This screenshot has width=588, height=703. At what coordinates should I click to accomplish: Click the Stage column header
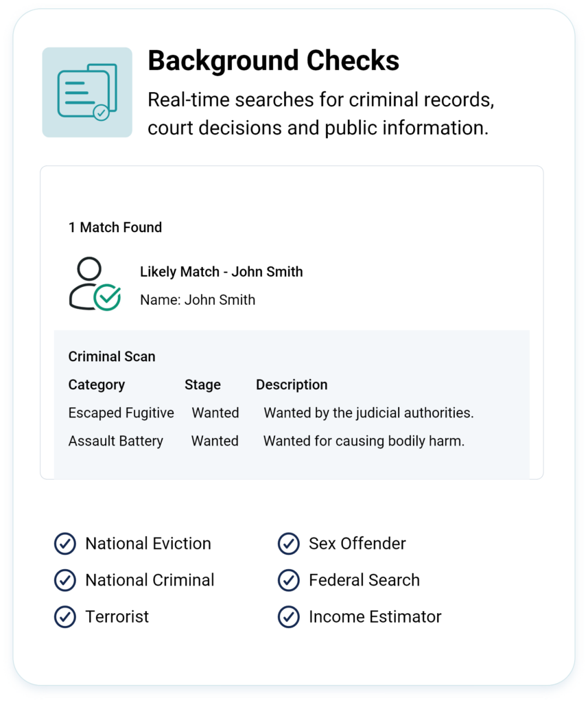click(202, 384)
